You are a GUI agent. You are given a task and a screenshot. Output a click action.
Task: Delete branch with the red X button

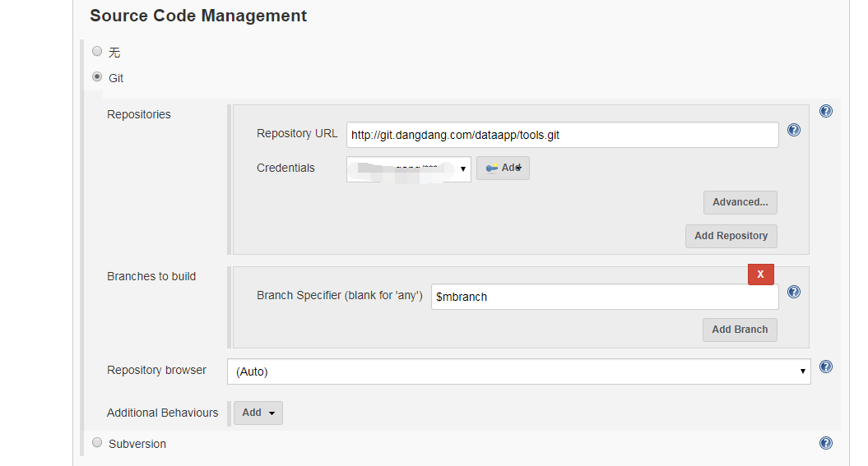[761, 275]
